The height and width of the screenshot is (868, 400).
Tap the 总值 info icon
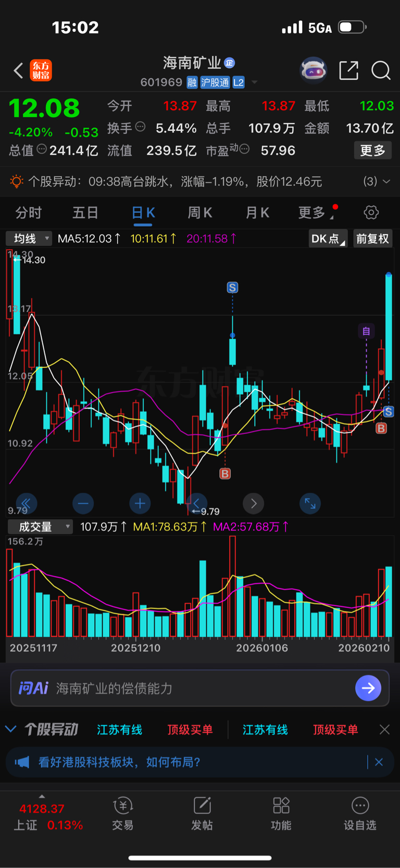[x=42, y=150]
